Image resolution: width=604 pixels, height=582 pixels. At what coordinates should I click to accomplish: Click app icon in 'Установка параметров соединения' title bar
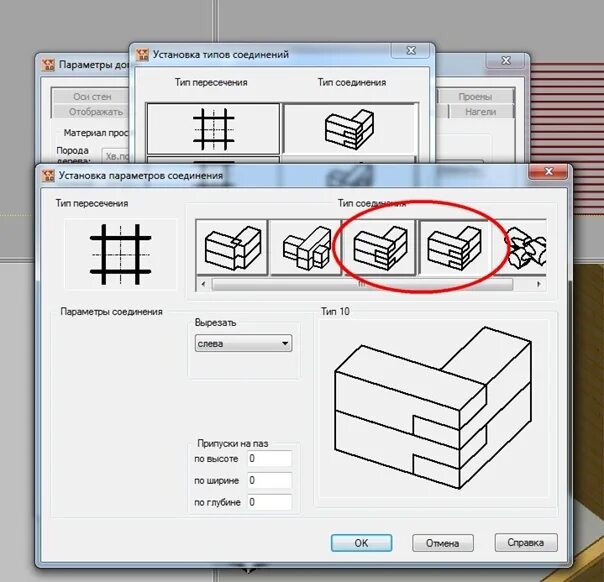pyautogui.click(x=48, y=176)
